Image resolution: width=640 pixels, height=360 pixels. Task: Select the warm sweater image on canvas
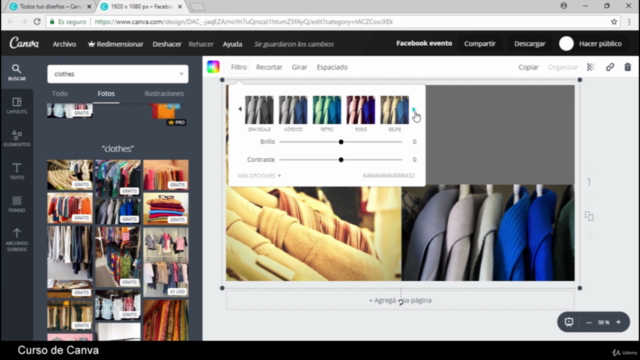[x=314, y=234]
